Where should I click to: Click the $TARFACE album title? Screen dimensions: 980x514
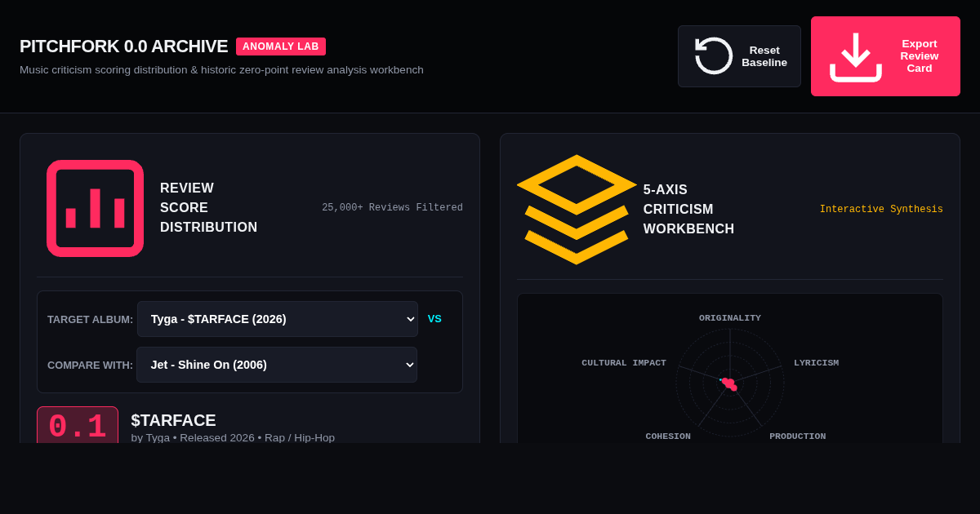(174, 420)
